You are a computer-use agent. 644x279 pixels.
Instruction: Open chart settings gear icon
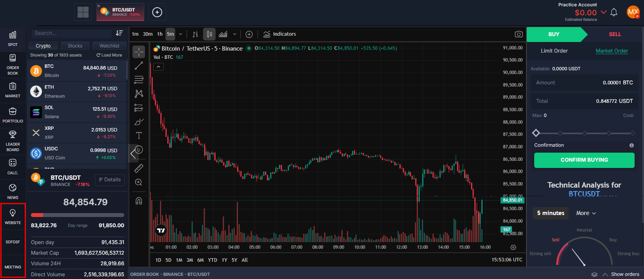pos(513,247)
